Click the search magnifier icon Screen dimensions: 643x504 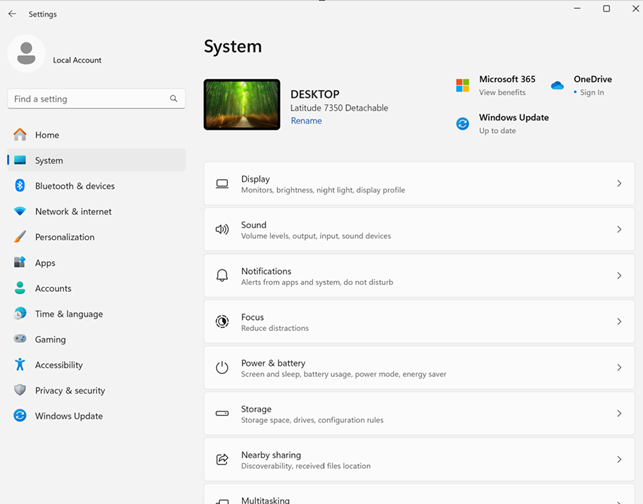tap(174, 99)
